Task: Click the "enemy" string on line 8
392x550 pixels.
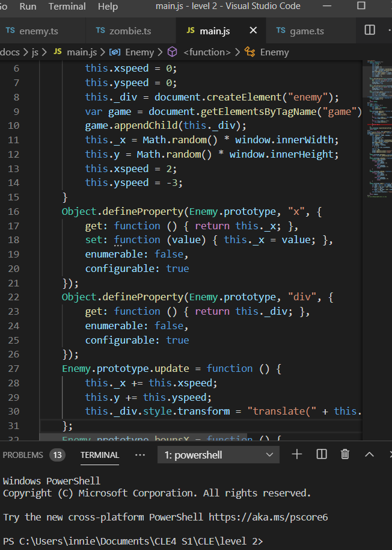Action: [x=308, y=97]
